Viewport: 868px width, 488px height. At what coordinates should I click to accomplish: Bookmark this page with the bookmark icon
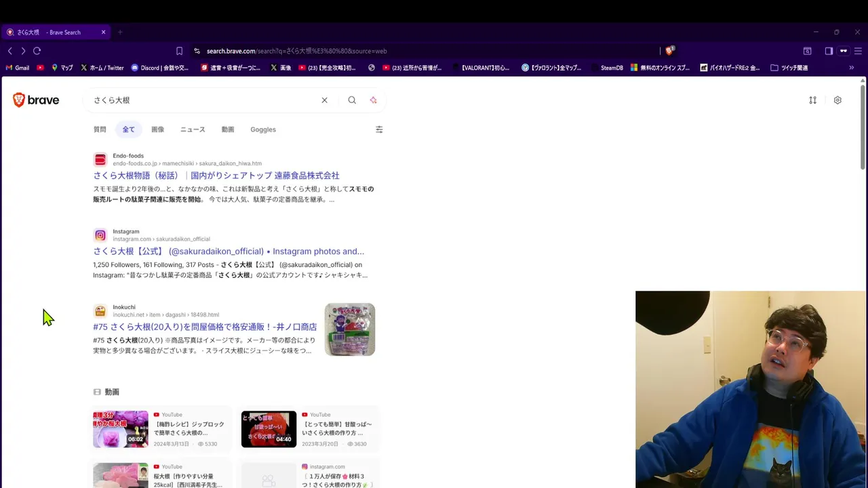tap(179, 51)
